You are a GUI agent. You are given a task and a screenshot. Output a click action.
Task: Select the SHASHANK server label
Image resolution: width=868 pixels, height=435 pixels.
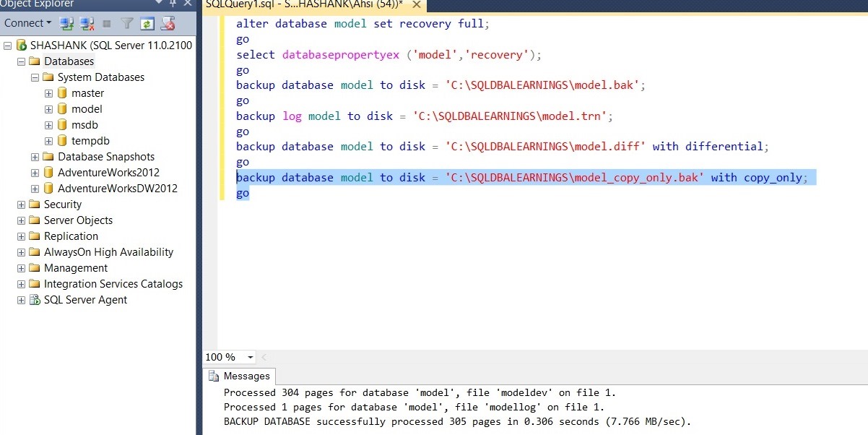click(x=111, y=46)
